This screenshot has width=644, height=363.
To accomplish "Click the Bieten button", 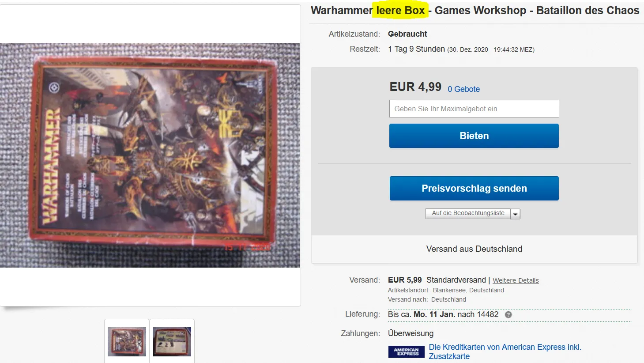I will point(474,136).
